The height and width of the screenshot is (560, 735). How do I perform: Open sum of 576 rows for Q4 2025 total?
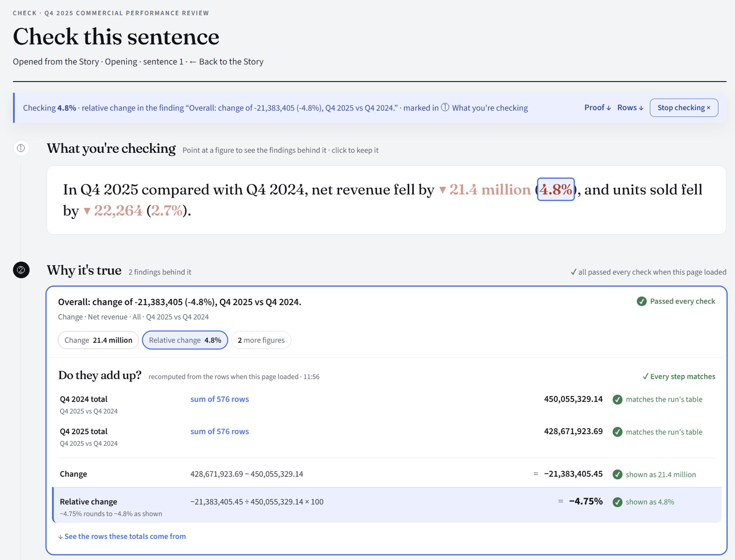click(x=220, y=431)
